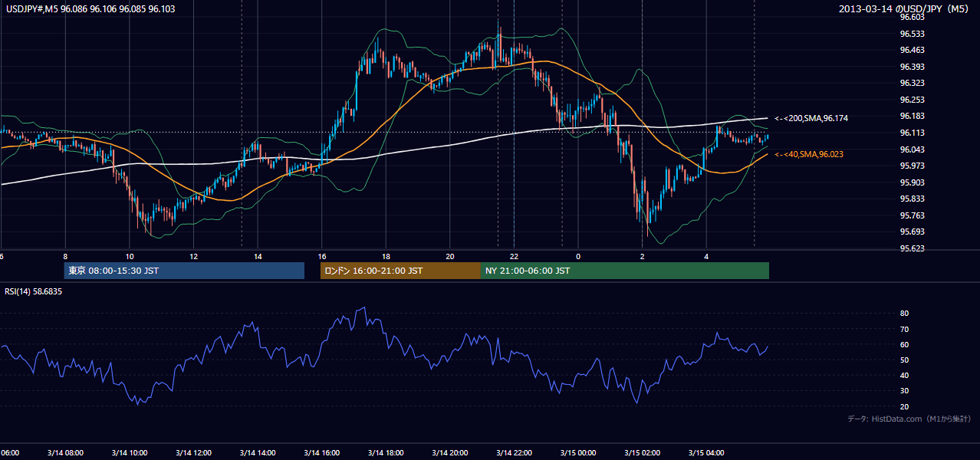
Task: Click the 95.833 price axis label
Action: (x=912, y=199)
